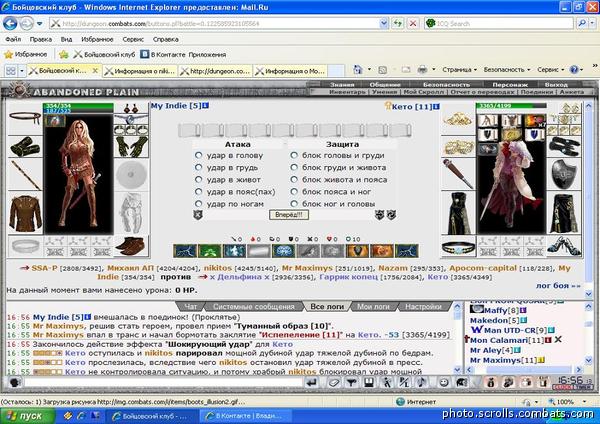The width and height of the screenshot is (600, 424).
Task: Open 'Инвентарь' in game submenu
Action: pyautogui.click(x=347, y=92)
